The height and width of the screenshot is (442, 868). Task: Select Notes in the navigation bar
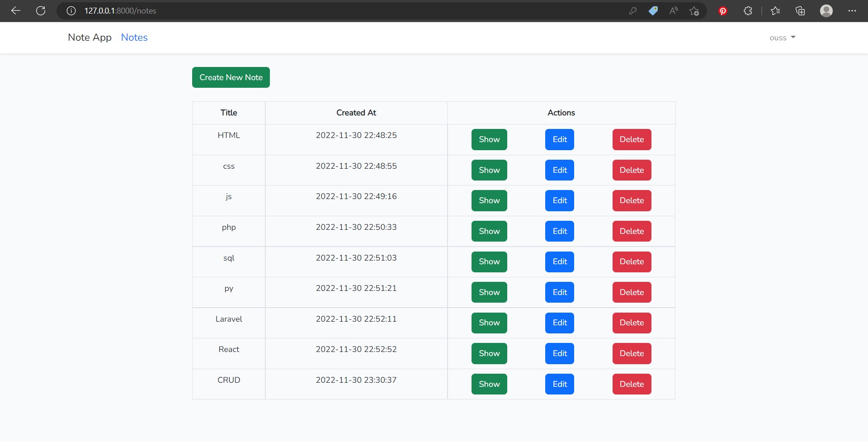134,38
